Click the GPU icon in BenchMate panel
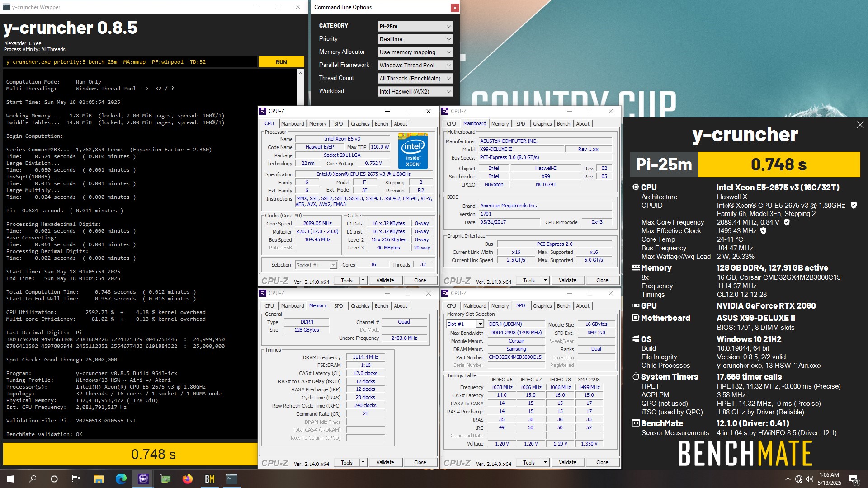 tap(636, 305)
